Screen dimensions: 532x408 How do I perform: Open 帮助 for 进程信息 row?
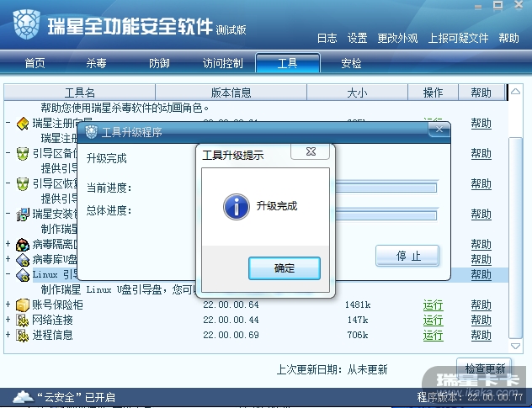[481, 336]
